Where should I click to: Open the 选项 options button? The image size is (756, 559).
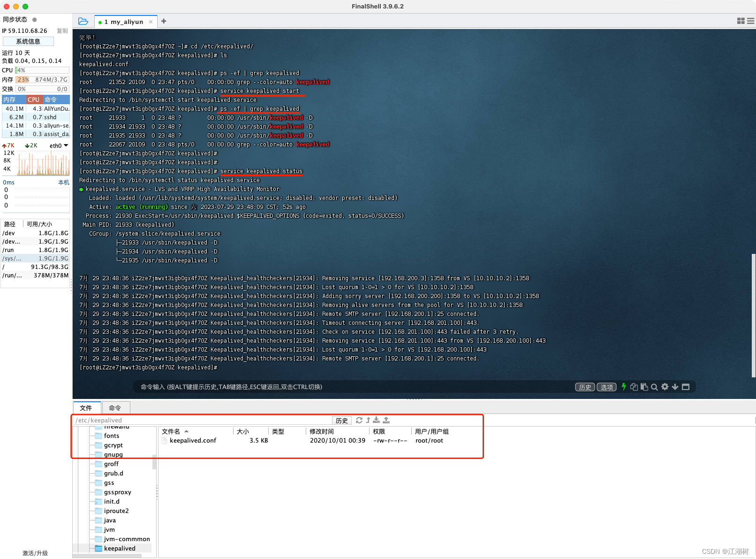(606, 387)
